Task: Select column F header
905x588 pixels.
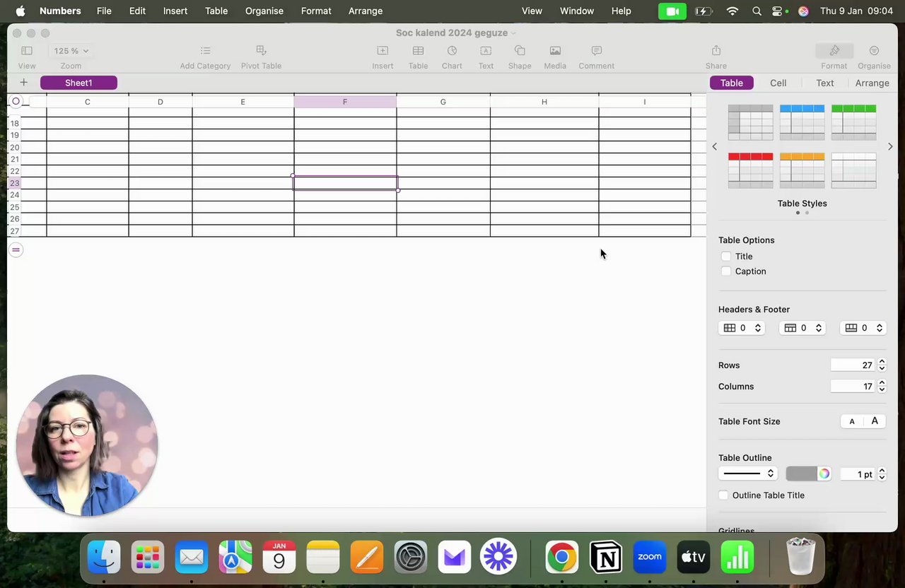Action: coord(345,102)
